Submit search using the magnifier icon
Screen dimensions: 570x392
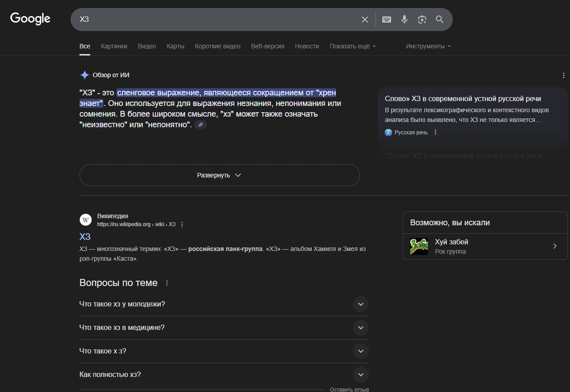tap(440, 20)
